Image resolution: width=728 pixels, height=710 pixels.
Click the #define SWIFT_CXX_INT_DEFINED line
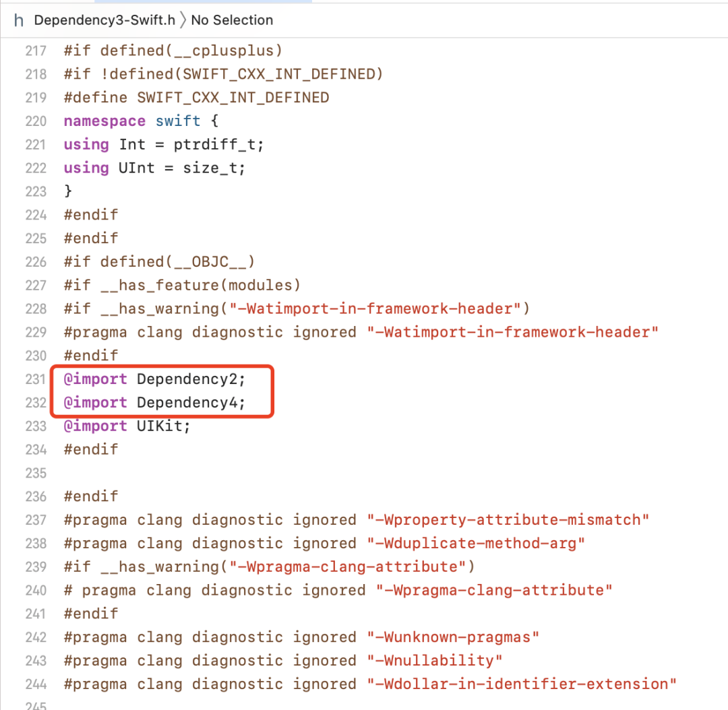196,98
